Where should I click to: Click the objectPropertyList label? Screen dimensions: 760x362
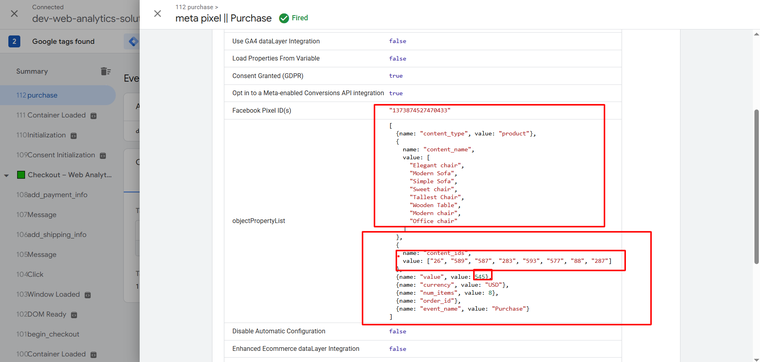(259, 220)
